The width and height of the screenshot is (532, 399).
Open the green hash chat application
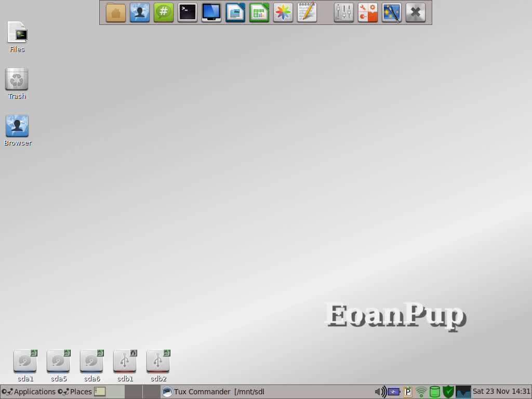164,12
